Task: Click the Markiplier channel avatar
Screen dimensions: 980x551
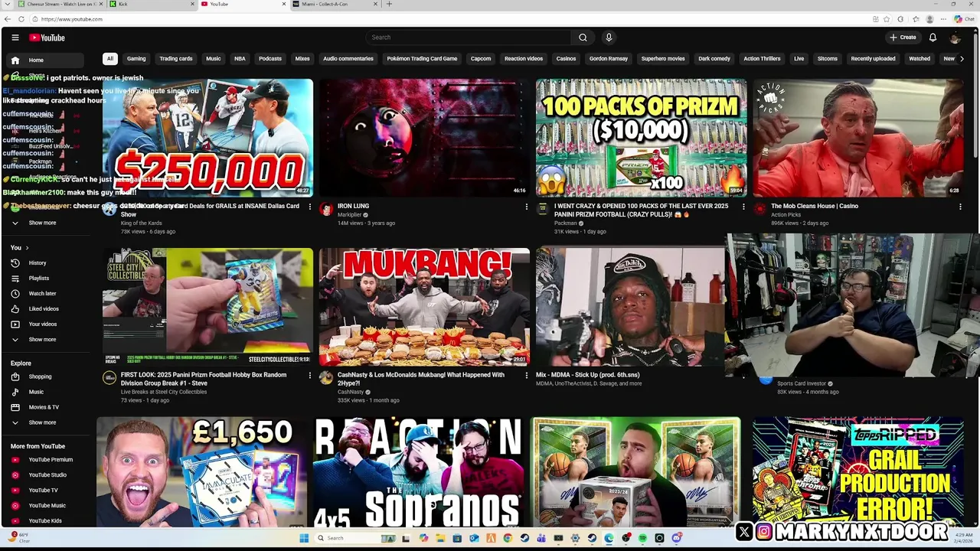Action: tap(326, 209)
